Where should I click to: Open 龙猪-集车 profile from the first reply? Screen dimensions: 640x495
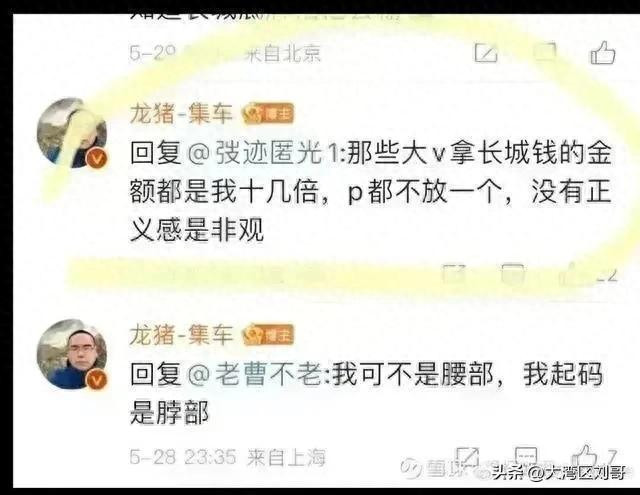(x=181, y=113)
